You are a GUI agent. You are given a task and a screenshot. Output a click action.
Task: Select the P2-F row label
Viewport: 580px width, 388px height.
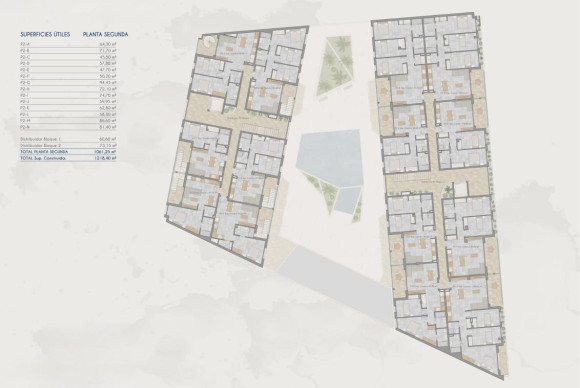coord(25,76)
